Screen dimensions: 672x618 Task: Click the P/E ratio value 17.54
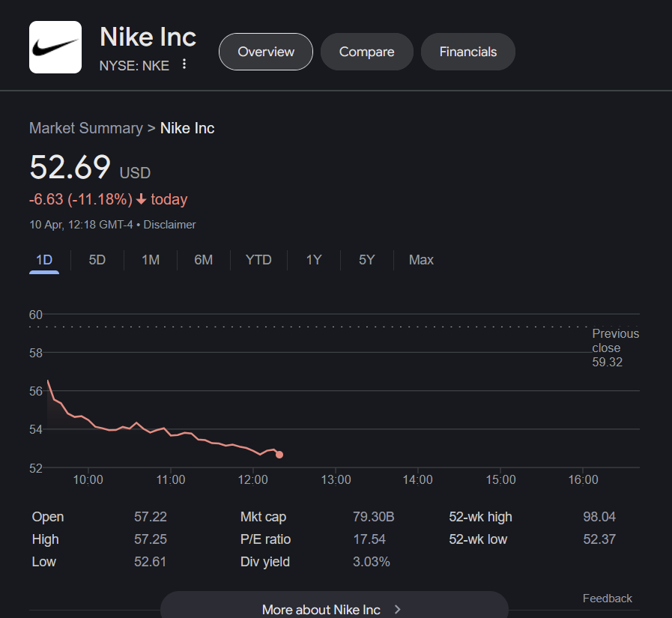[369, 539]
